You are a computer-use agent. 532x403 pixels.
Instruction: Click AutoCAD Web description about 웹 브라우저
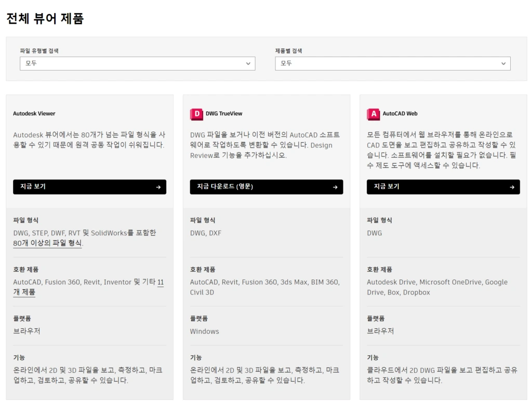(x=442, y=150)
